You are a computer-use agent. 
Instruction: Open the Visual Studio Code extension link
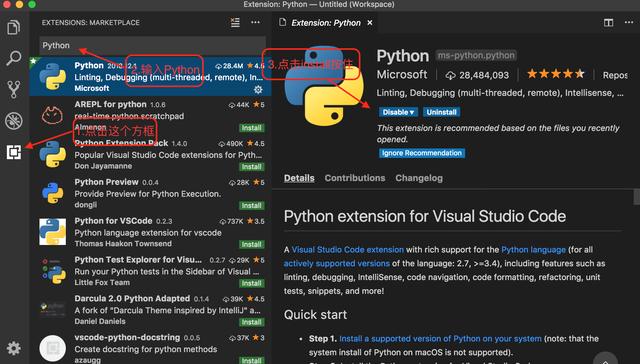coord(347,249)
